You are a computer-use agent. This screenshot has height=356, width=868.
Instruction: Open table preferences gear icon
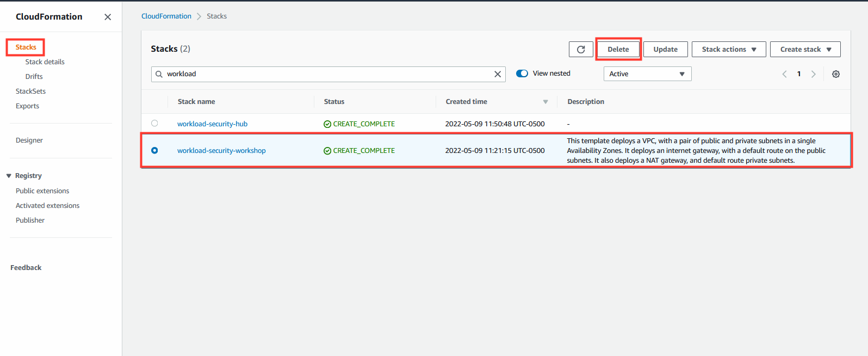pos(836,74)
